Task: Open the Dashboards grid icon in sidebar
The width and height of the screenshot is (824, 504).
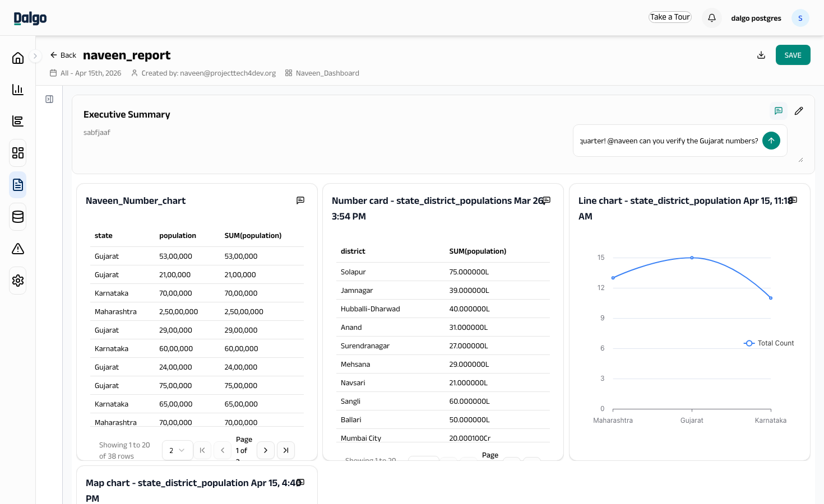Action: 18,153
